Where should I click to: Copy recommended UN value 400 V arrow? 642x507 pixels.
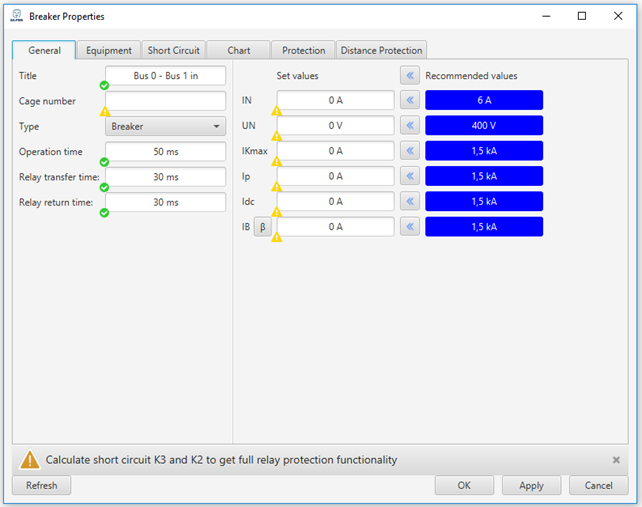409,126
